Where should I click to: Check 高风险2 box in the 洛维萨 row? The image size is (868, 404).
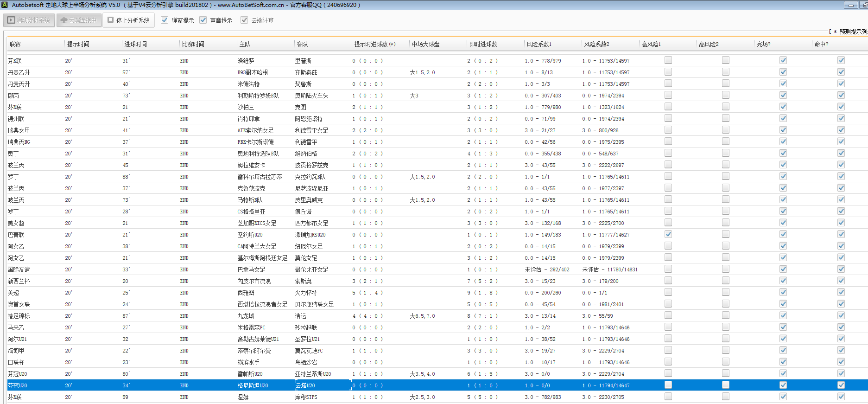click(725, 60)
